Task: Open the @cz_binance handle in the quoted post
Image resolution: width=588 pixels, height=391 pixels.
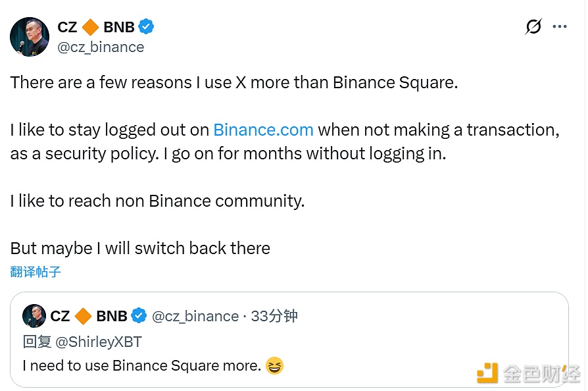Action: pyautogui.click(x=195, y=316)
